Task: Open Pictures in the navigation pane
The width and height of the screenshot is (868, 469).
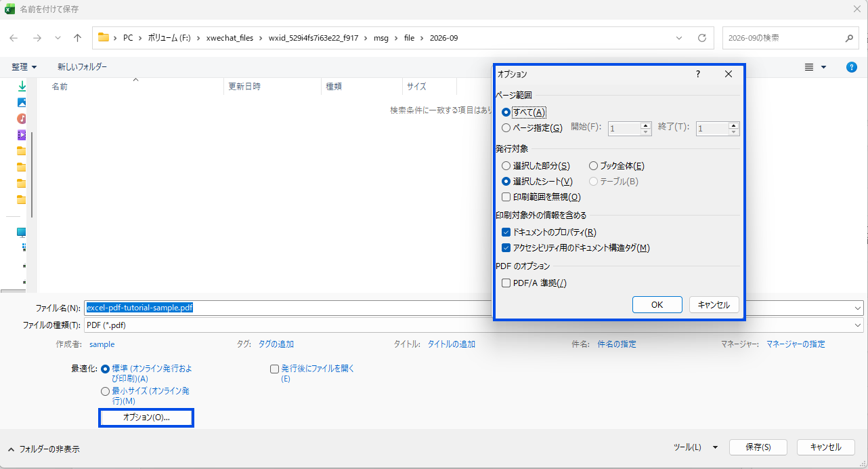Action: 22,103
